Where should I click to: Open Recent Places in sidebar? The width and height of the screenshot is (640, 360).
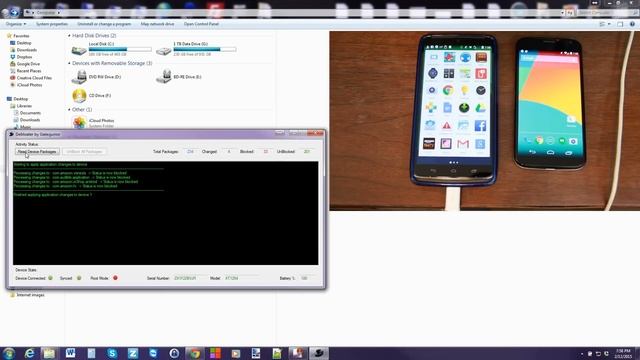tap(29, 71)
